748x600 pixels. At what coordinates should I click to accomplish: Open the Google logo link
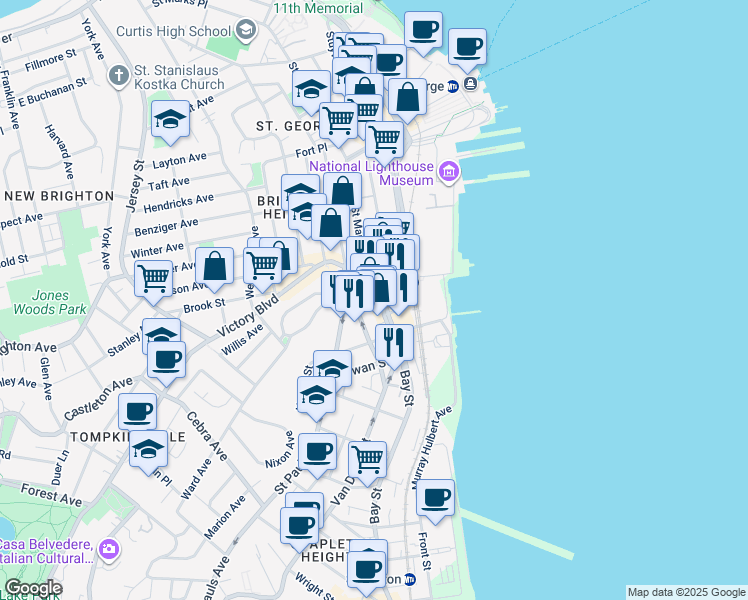[33, 588]
